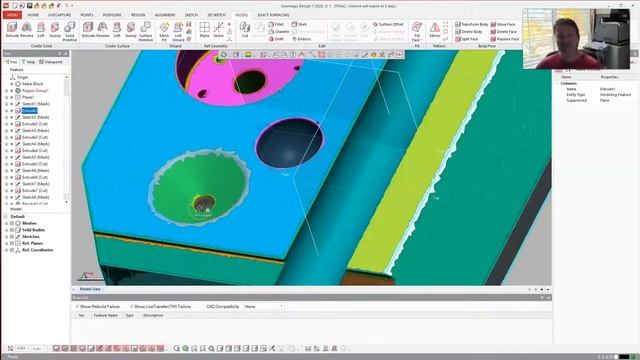Select the solid Loft tool in Create Solid
Screen dimensions: 640x360
[41, 30]
